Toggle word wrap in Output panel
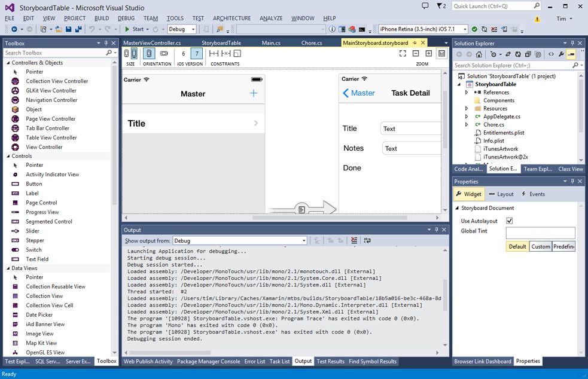 [x=367, y=241]
